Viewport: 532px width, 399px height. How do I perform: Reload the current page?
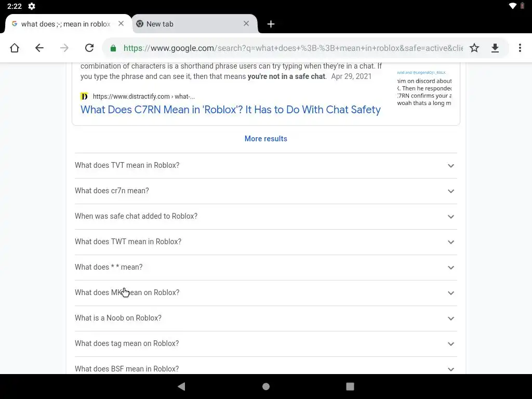click(89, 48)
